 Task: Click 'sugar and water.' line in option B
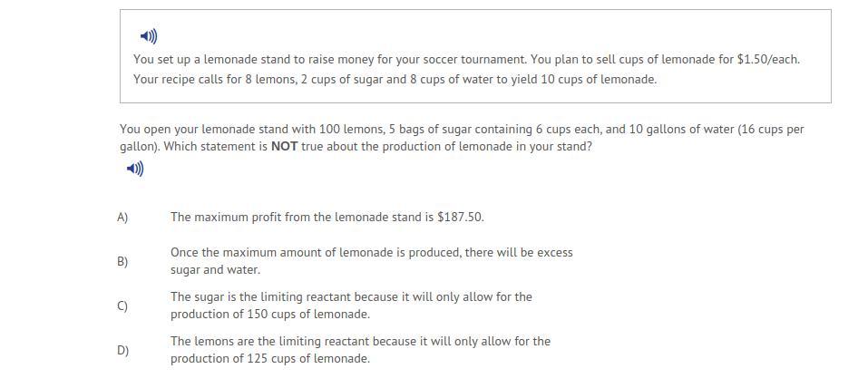click(x=215, y=270)
